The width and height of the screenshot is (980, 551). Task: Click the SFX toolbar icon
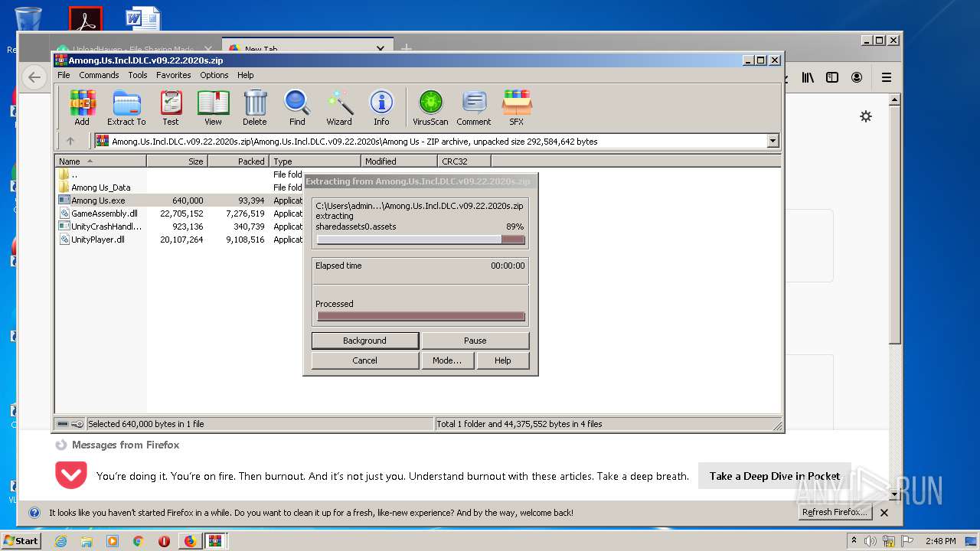[x=517, y=107]
